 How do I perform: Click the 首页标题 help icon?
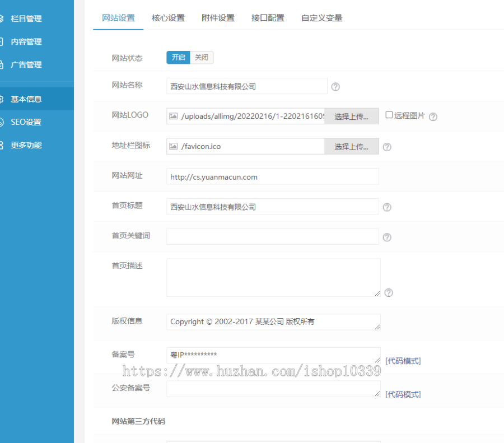tap(387, 207)
